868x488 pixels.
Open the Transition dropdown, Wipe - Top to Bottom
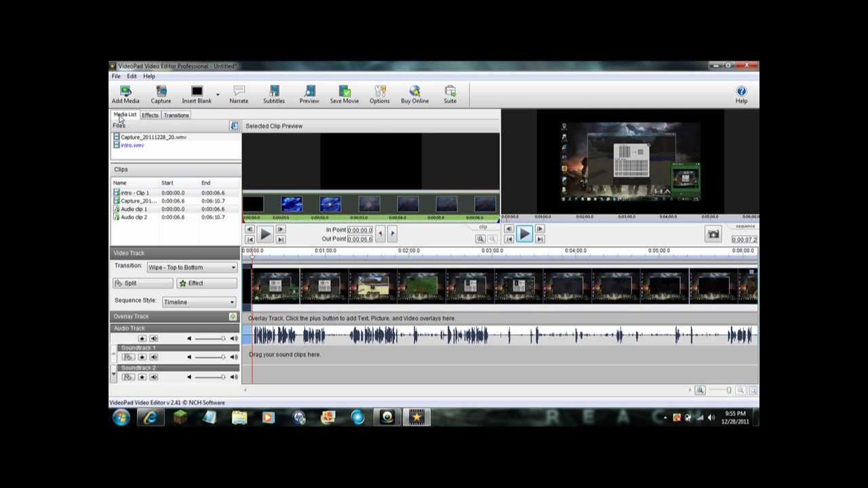coord(192,267)
